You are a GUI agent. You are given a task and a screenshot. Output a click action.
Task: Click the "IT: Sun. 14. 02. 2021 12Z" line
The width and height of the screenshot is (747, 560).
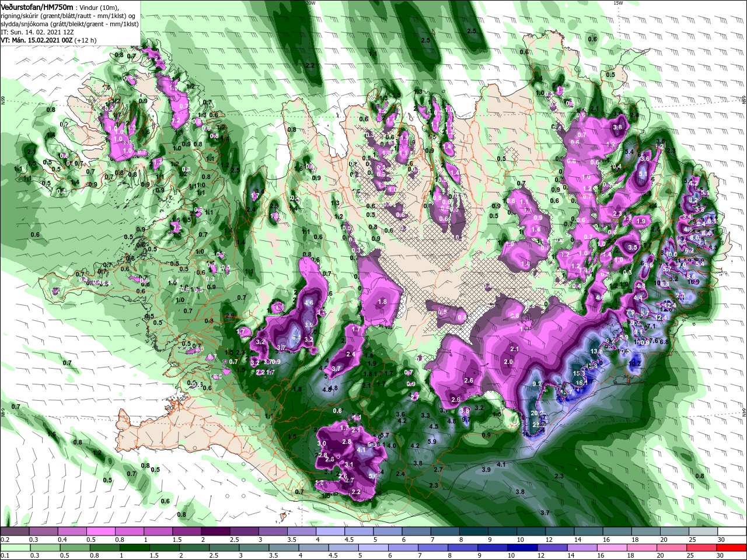coord(36,32)
